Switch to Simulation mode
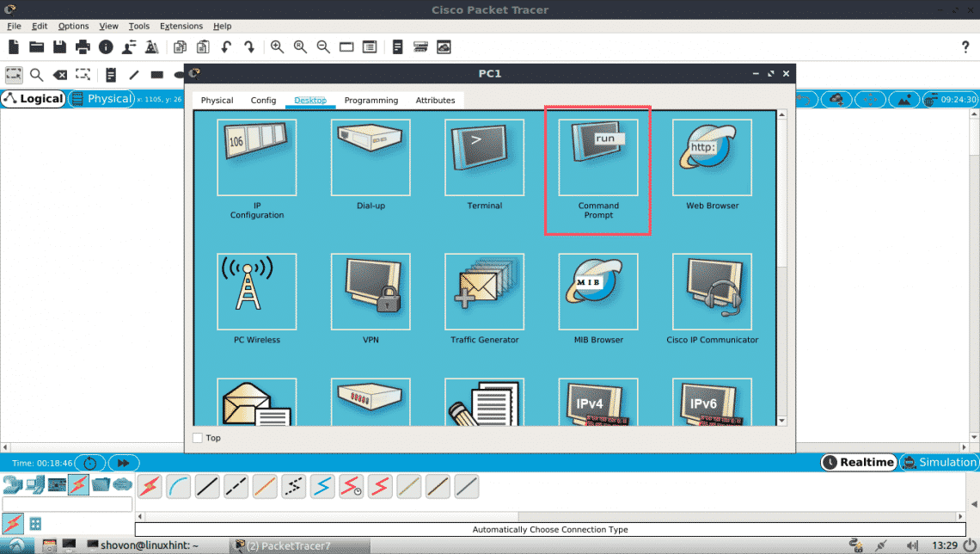 [x=940, y=462]
